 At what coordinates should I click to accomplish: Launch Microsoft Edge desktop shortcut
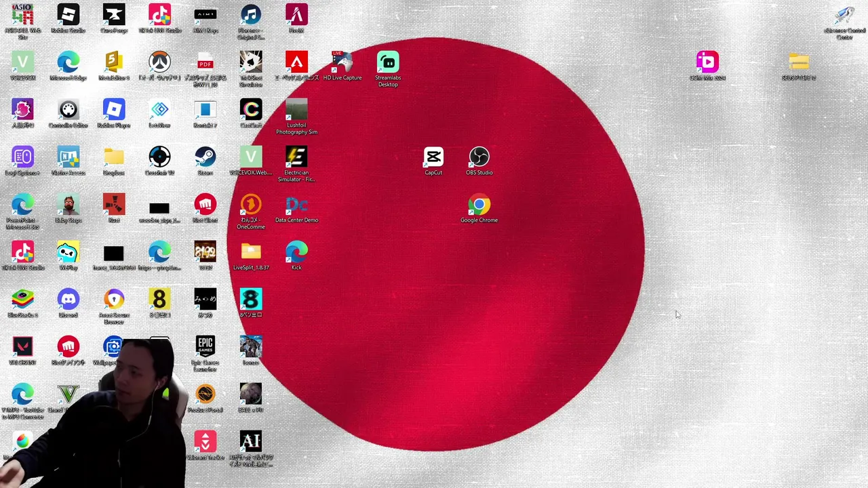(x=68, y=62)
